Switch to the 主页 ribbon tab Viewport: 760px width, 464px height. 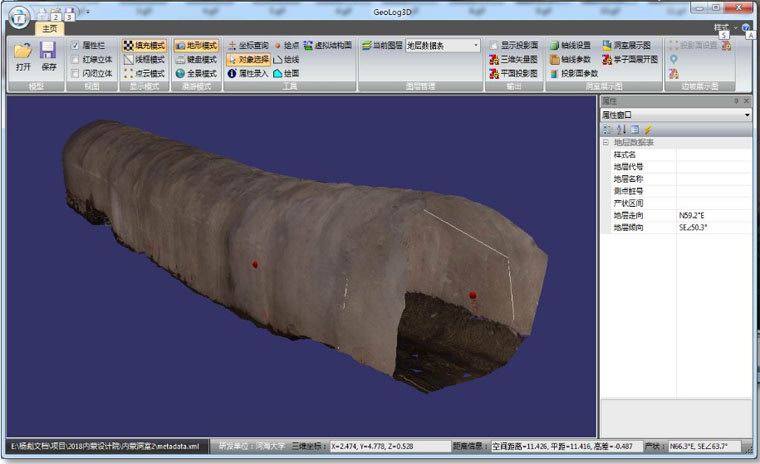tap(49, 29)
